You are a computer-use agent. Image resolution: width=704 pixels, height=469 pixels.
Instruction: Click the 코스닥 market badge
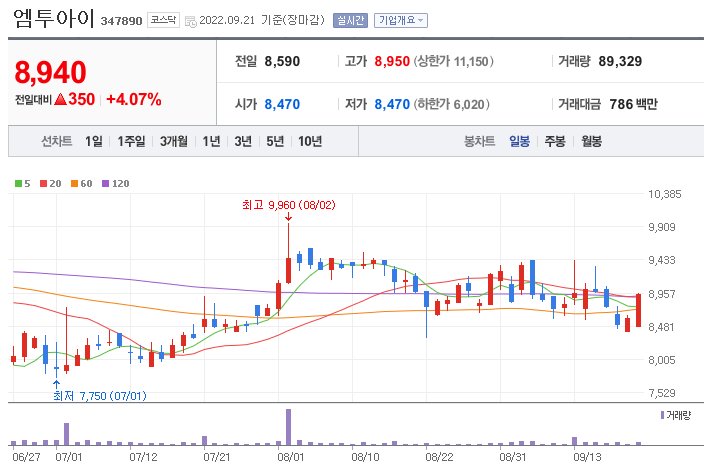tap(163, 20)
